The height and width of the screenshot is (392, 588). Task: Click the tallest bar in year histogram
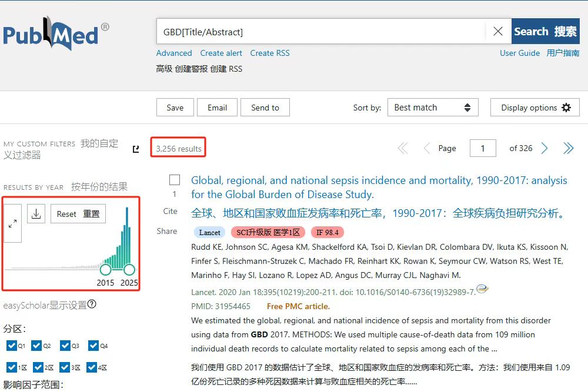(127, 237)
